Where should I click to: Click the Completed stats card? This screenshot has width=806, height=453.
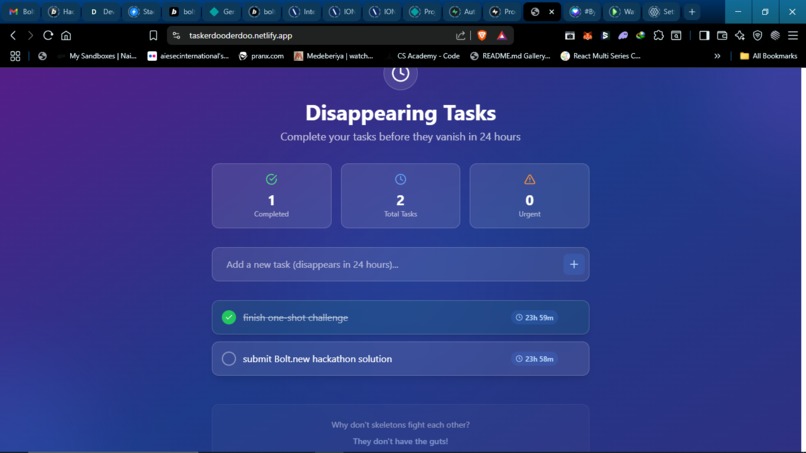click(x=271, y=195)
